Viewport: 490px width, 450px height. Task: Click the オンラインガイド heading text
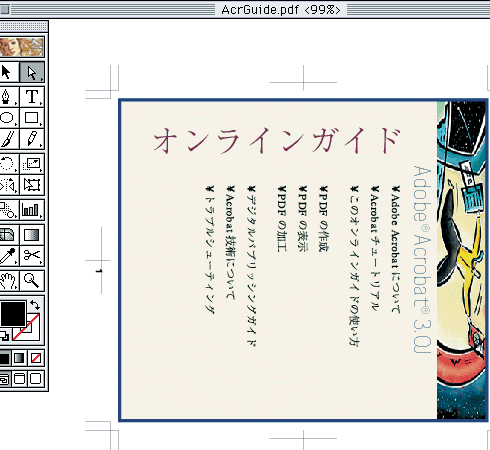(x=277, y=140)
